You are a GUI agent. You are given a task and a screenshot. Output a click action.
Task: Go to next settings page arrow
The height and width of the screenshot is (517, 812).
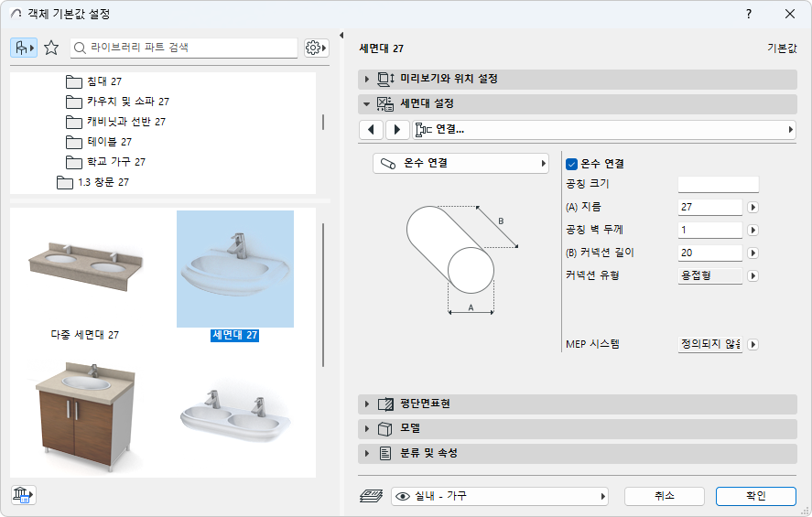[x=397, y=129]
